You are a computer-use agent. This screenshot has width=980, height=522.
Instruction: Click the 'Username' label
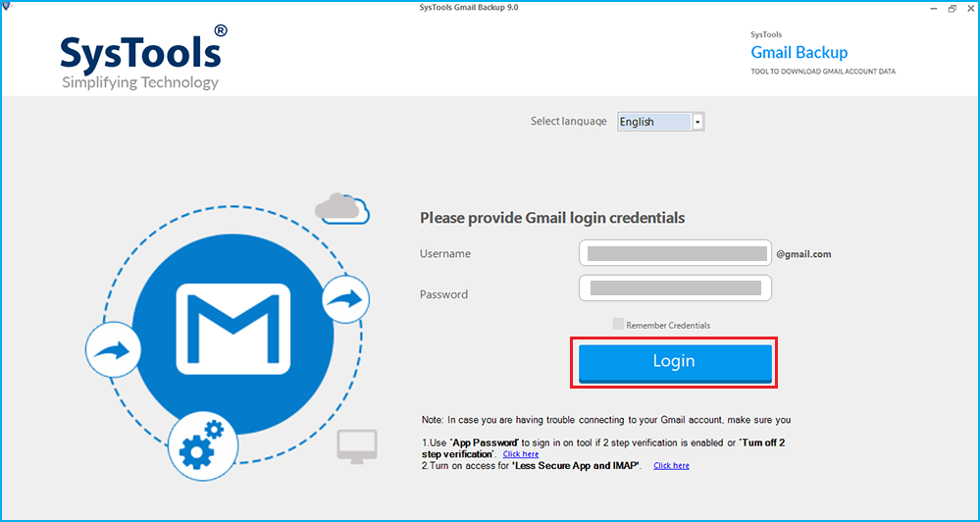click(445, 254)
